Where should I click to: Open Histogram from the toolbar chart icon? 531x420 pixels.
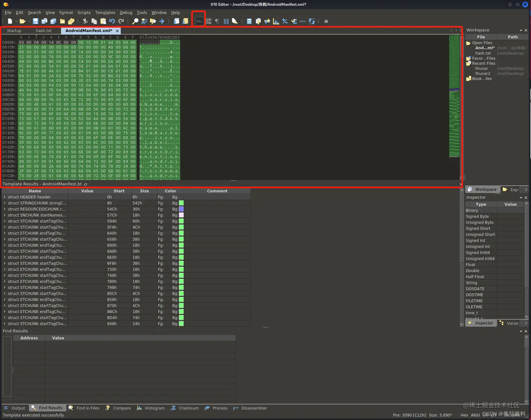[x=276, y=21]
